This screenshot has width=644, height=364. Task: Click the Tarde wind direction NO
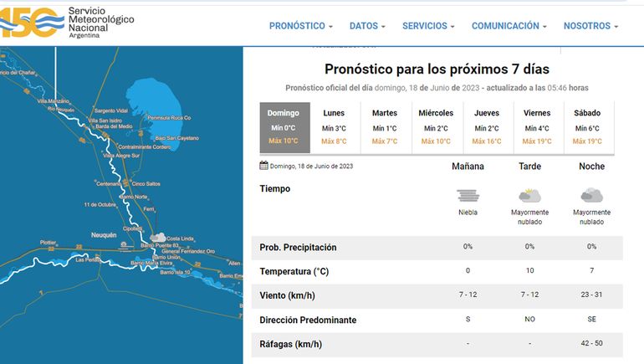point(529,319)
